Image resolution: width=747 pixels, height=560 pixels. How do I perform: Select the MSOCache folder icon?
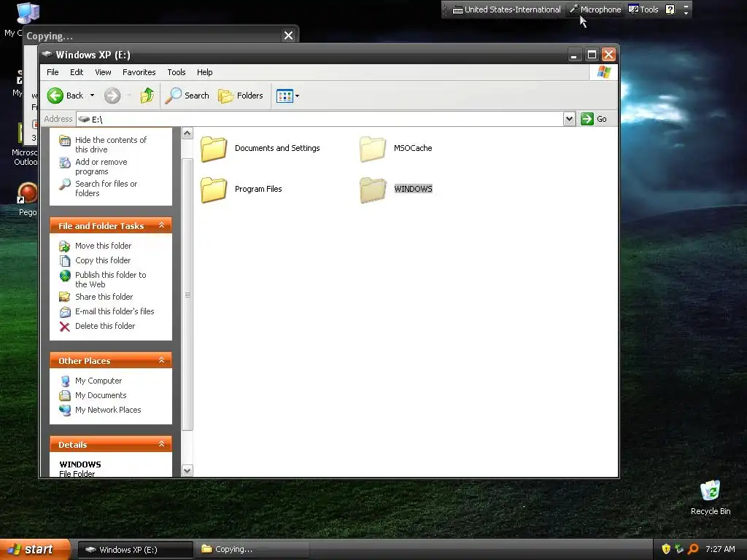373,149
